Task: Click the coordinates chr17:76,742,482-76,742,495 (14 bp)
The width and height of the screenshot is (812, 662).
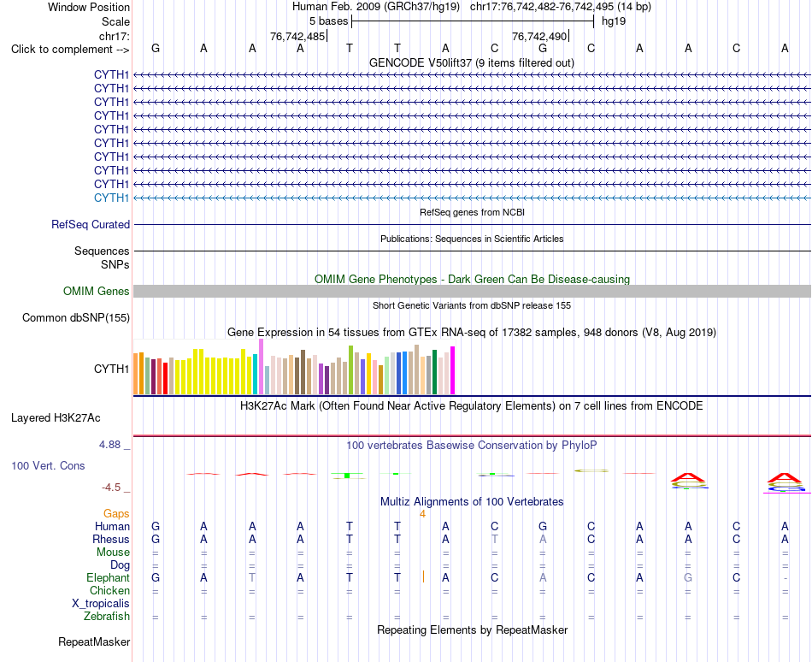Action: click(561, 7)
